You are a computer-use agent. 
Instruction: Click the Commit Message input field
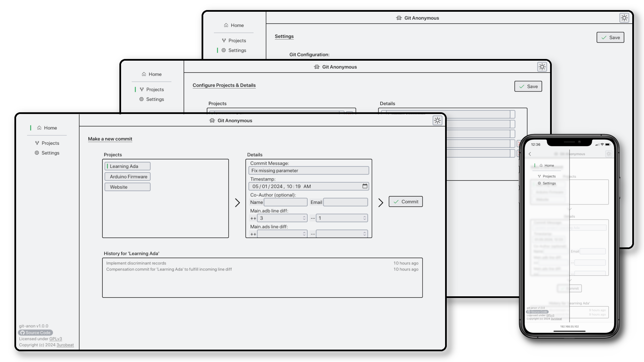click(x=309, y=171)
